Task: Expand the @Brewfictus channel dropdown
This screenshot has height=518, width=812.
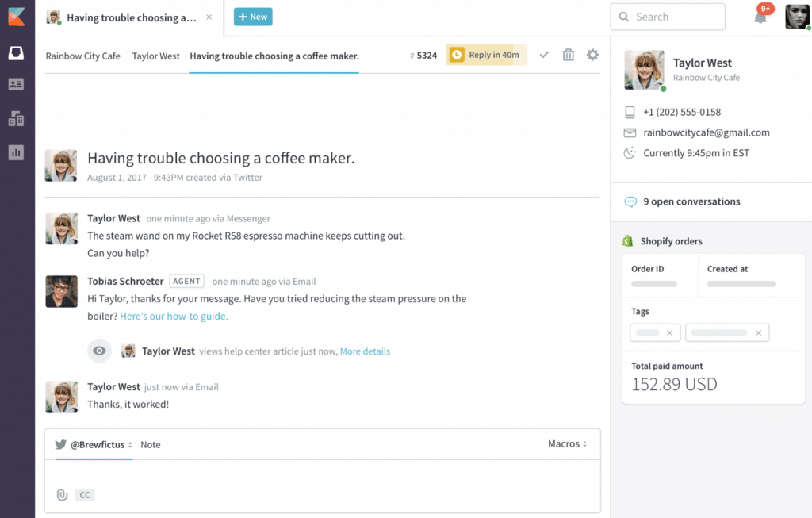Action: tap(97, 445)
